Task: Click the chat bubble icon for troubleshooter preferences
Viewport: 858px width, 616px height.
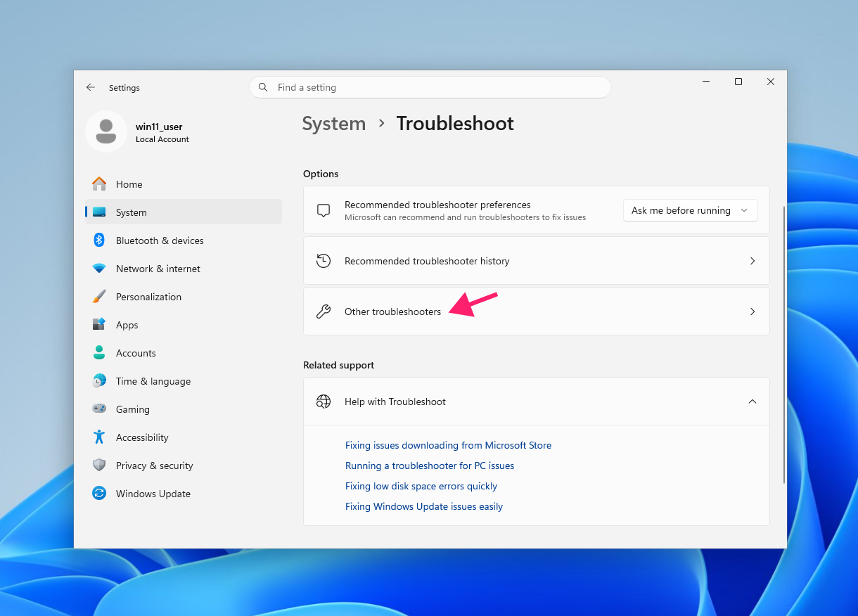Action: click(x=324, y=210)
